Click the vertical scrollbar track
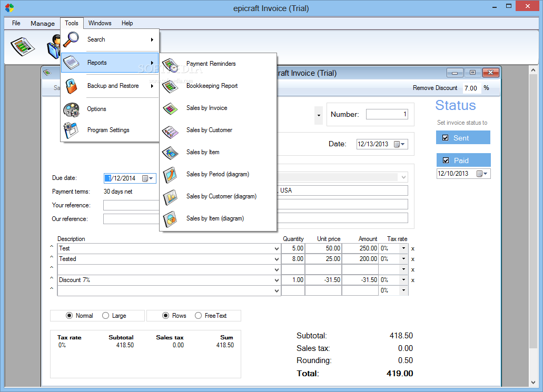This screenshot has width=543, height=392. (x=534, y=363)
